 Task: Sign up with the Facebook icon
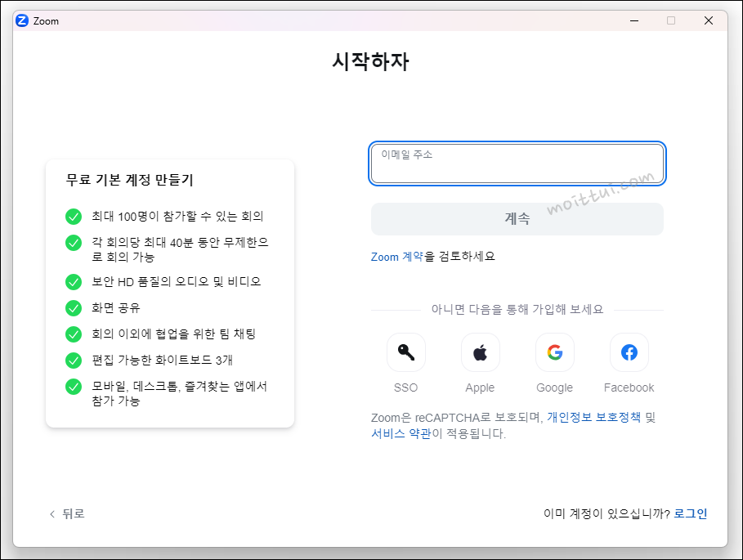pos(629,352)
